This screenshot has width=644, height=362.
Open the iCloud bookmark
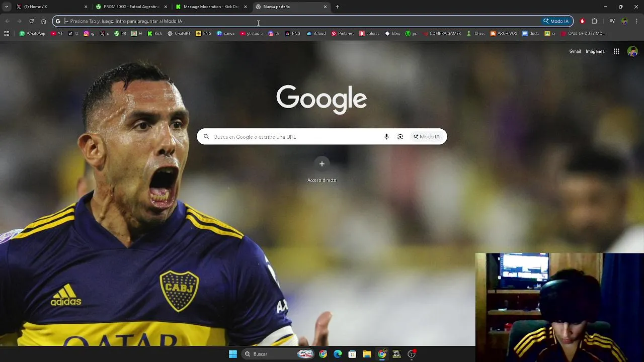[x=316, y=34]
